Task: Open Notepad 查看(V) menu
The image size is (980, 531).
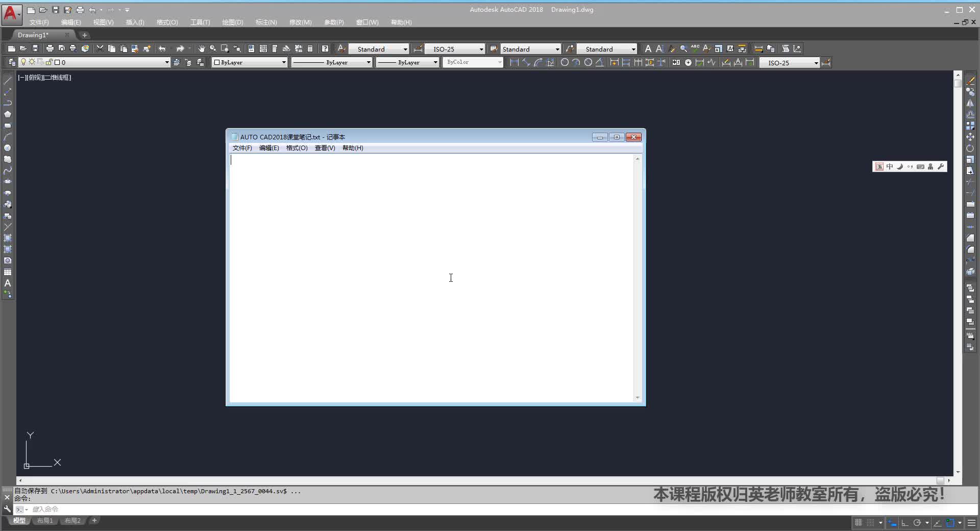Action: point(325,148)
